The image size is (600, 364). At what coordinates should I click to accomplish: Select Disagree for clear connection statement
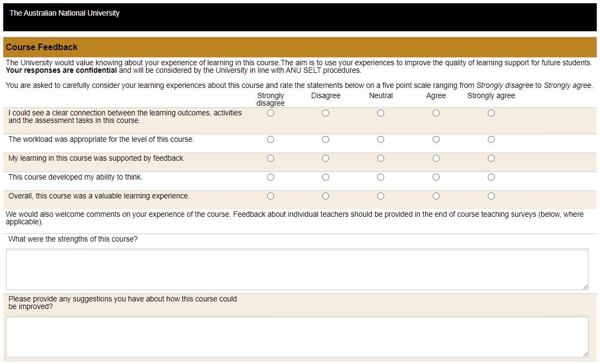tap(325, 113)
